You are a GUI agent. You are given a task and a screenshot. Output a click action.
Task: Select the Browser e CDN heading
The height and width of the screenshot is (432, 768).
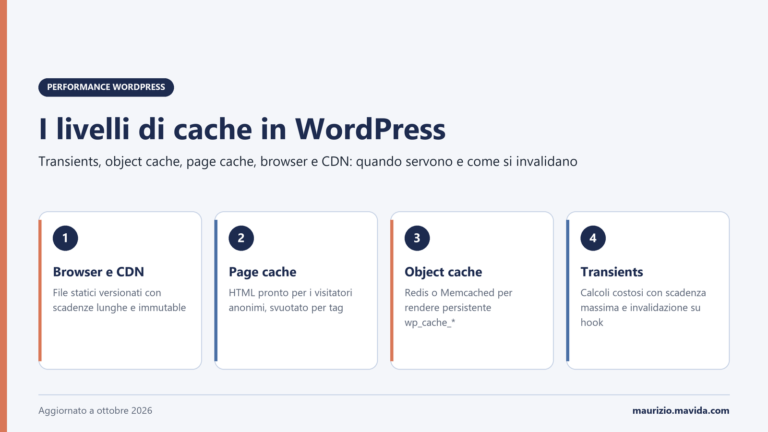tap(98, 272)
